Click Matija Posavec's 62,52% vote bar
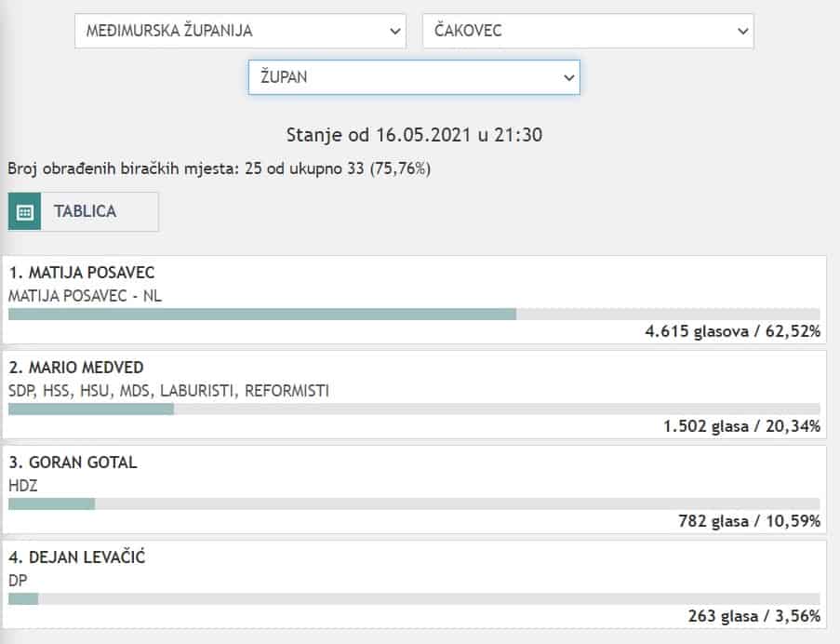This screenshot has width=840, height=644. (x=262, y=315)
